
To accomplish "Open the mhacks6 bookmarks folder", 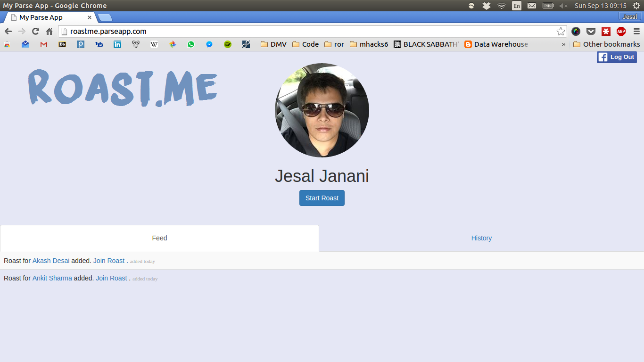I will coord(369,44).
